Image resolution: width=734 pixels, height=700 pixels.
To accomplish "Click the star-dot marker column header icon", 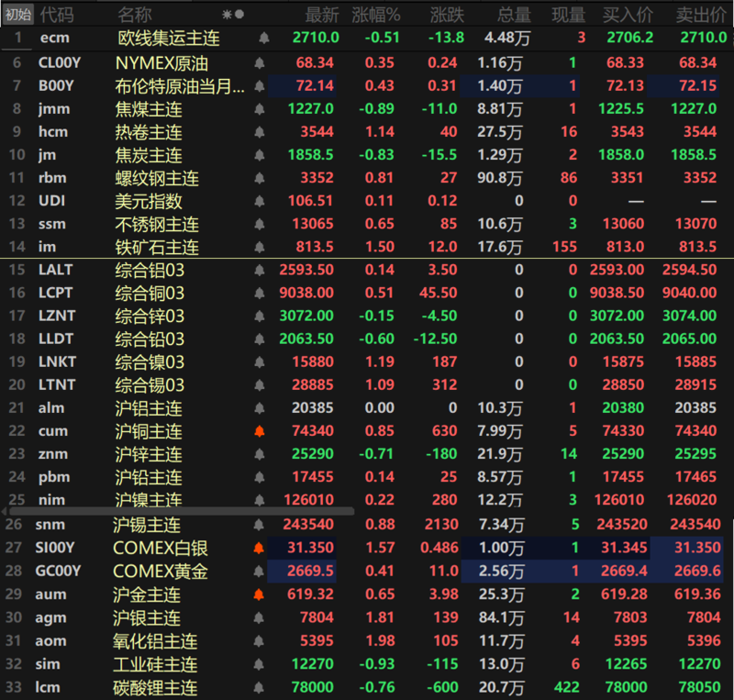I will coord(233,15).
